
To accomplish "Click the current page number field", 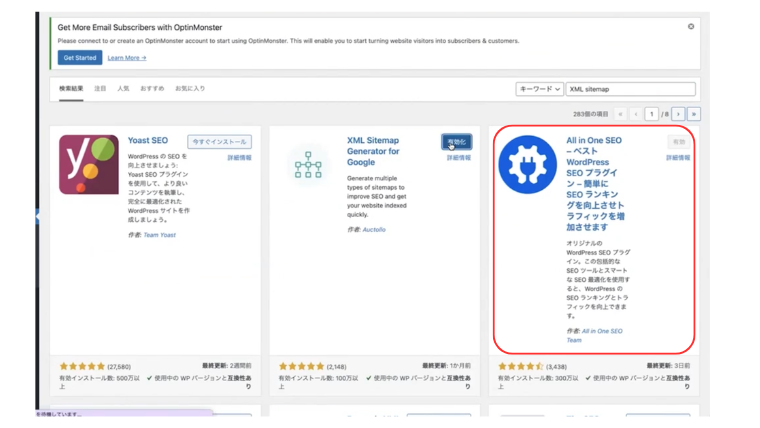I will click(x=651, y=114).
